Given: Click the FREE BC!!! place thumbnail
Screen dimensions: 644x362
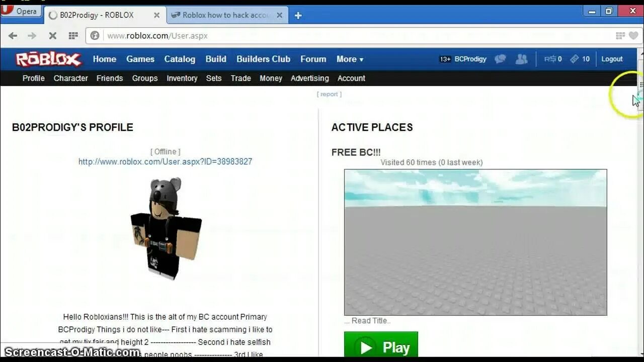Looking at the screenshot, I should point(475,242).
